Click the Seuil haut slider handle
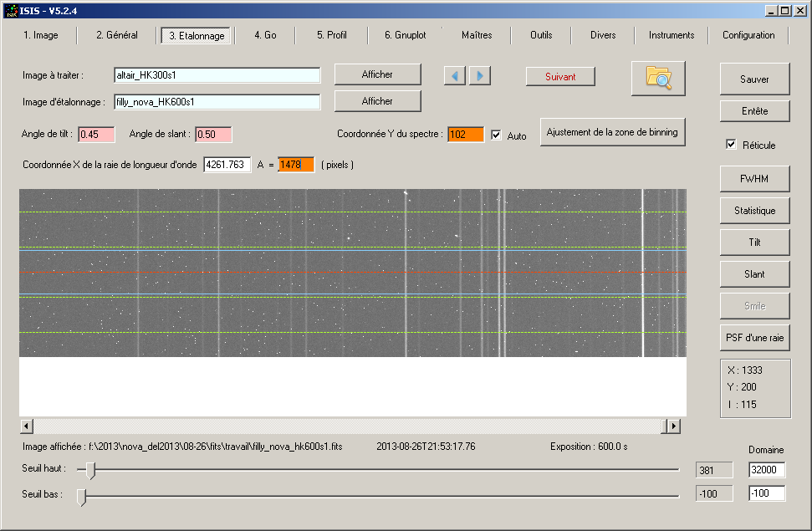 click(x=91, y=471)
